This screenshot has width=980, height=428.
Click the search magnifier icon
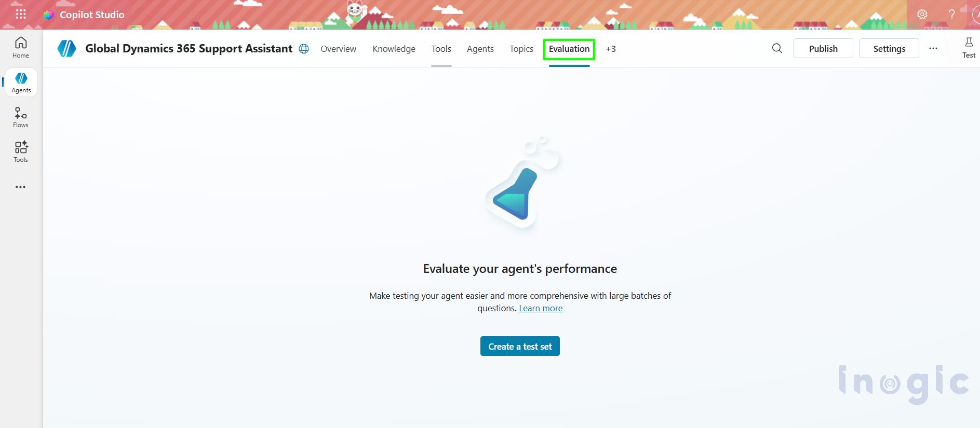[x=777, y=48]
